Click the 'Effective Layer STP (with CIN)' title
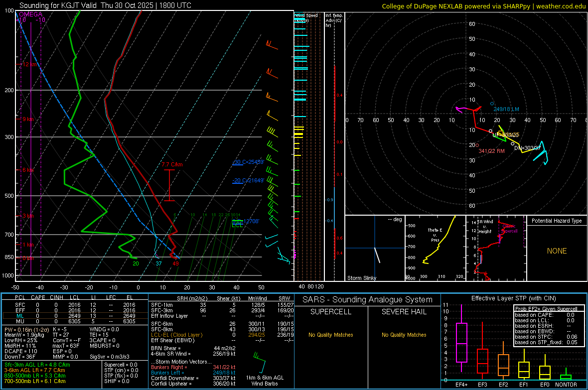Screen dimensions: 588x390 (513, 298)
